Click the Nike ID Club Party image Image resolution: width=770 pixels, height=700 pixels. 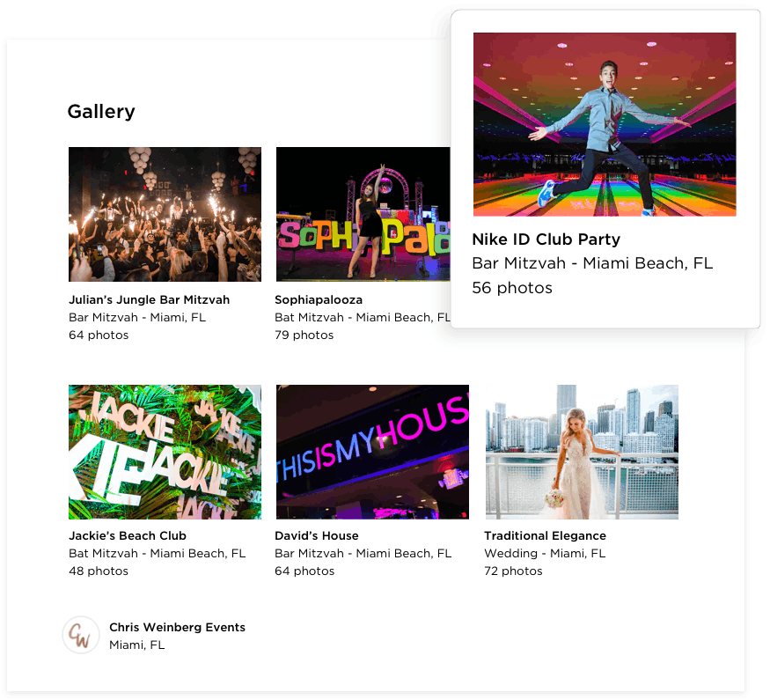(605, 124)
